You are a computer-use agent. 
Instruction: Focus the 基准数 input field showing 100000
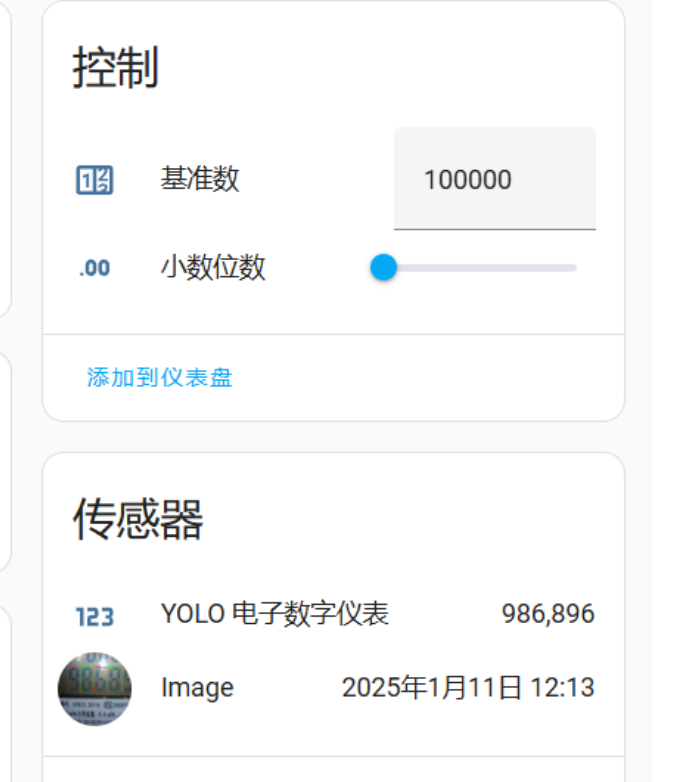[494, 180]
